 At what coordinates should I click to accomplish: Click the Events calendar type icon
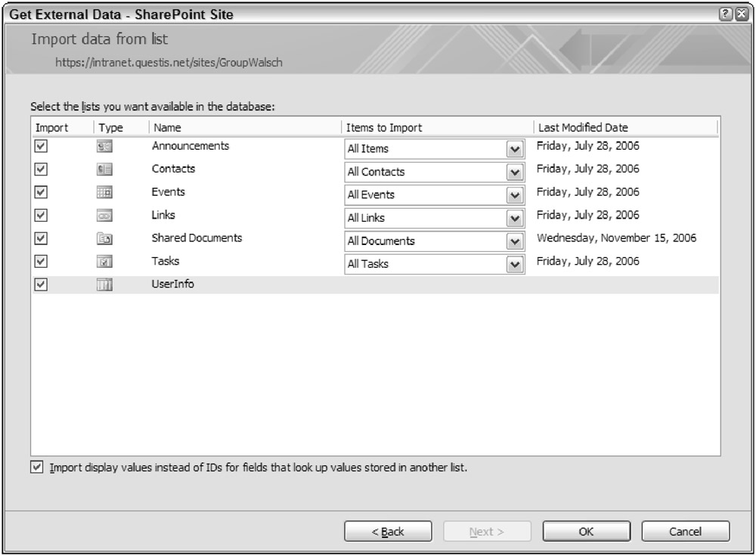tap(105, 193)
